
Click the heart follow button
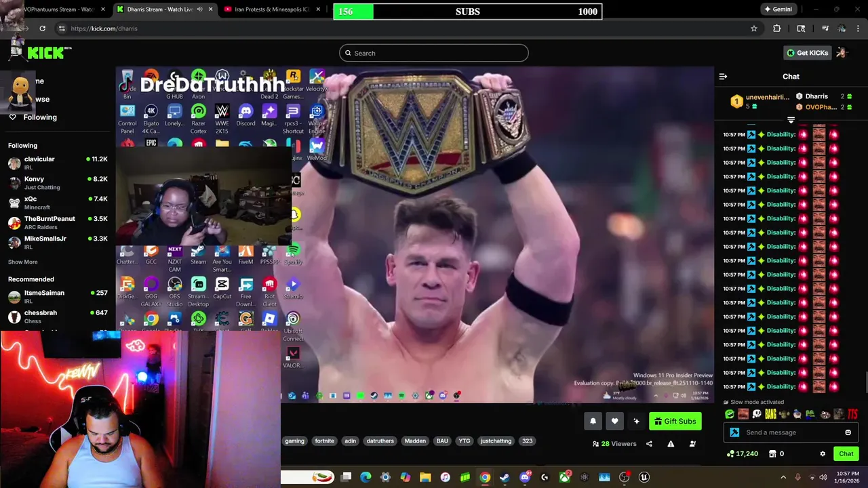pos(614,421)
